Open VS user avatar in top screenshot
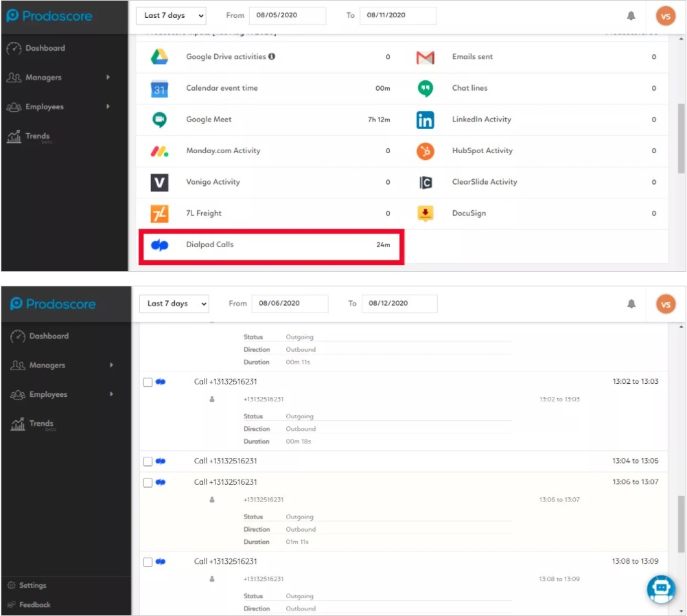Viewport: 687px width, 616px height. 665,16
